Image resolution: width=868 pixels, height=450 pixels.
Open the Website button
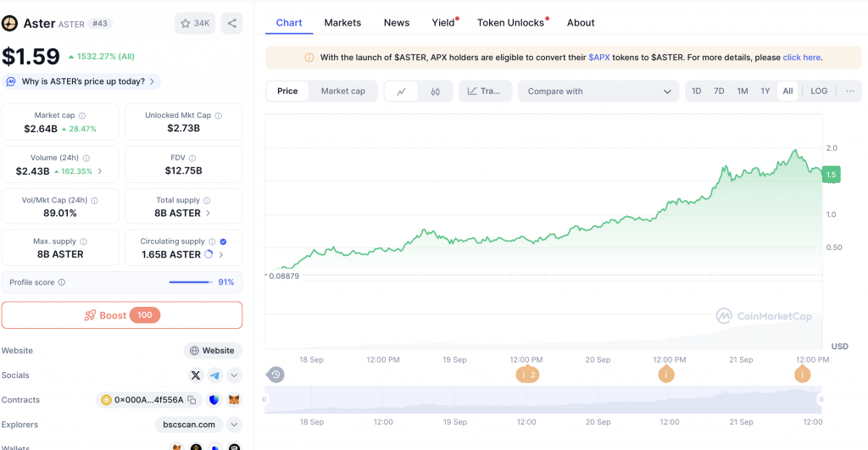tap(213, 351)
